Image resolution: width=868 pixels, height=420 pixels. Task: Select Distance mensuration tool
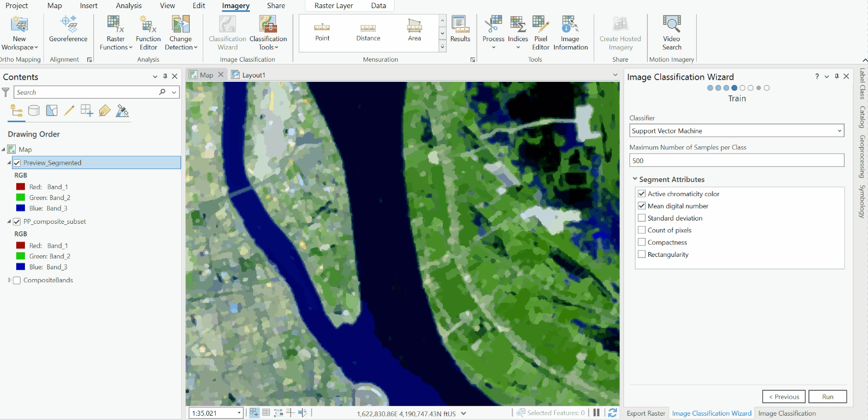[368, 31]
